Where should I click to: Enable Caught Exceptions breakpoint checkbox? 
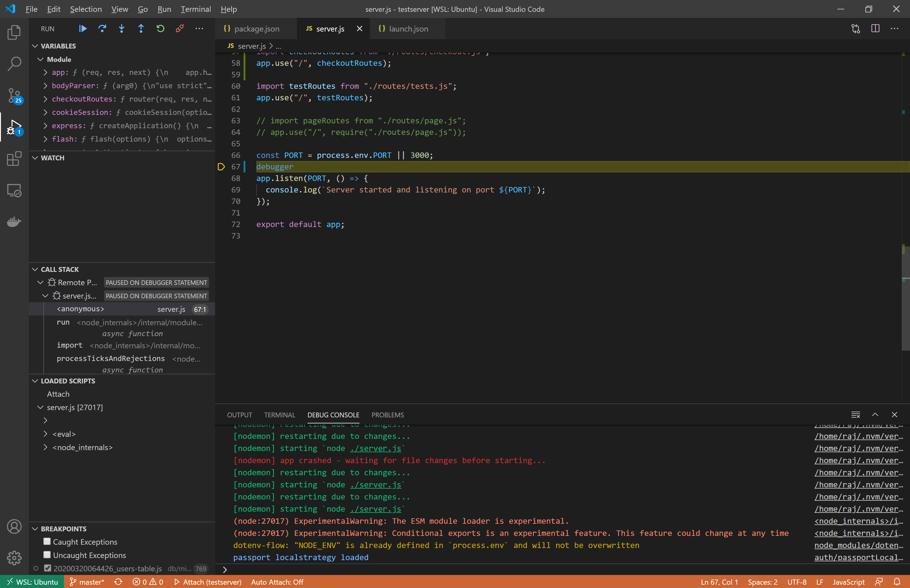pyautogui.click(x=47, y=541)
